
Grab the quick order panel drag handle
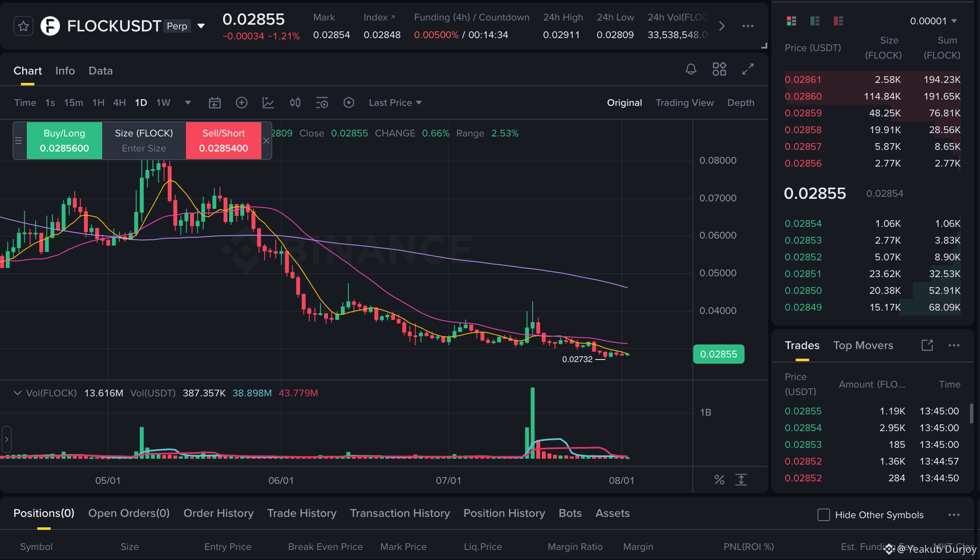[18, 141]
